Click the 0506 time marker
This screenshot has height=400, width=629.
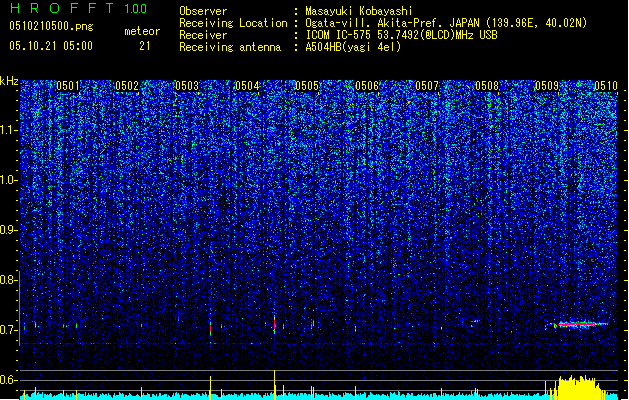[x=367, y=86]
